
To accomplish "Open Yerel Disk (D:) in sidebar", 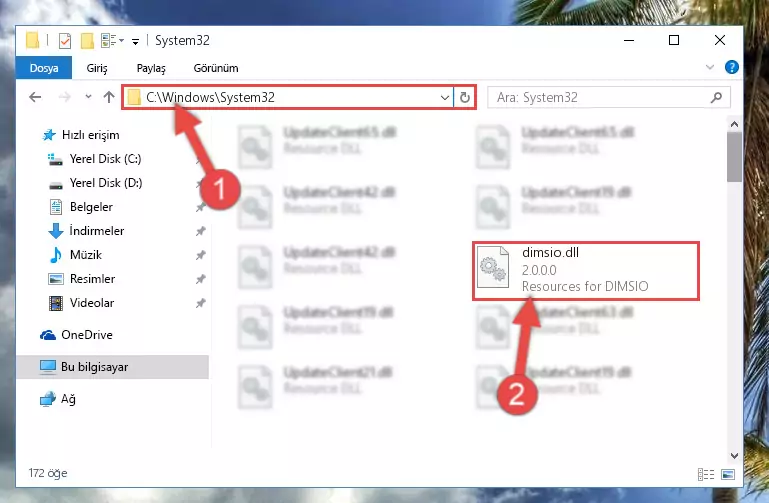I will [x=105, y=183].
